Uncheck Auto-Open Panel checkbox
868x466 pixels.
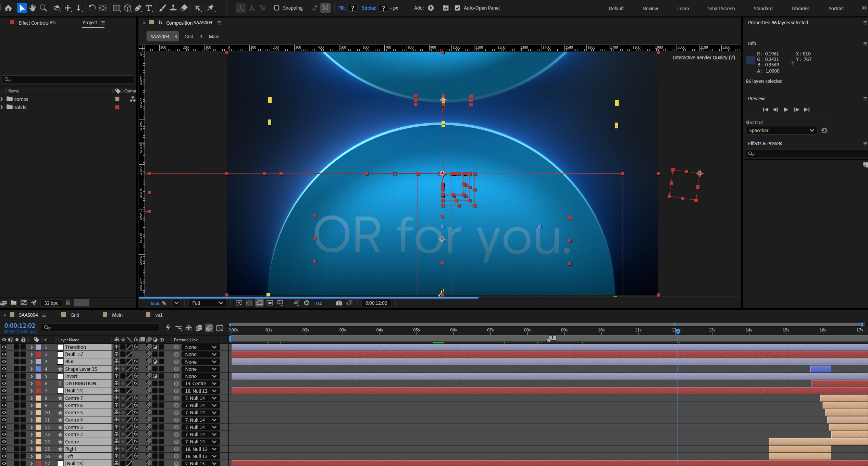(457, 8)
